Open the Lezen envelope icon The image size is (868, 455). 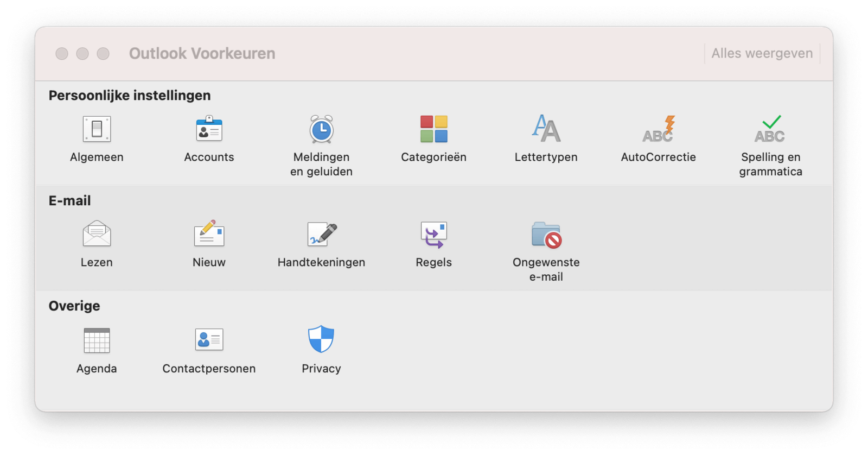click(97, 234)
